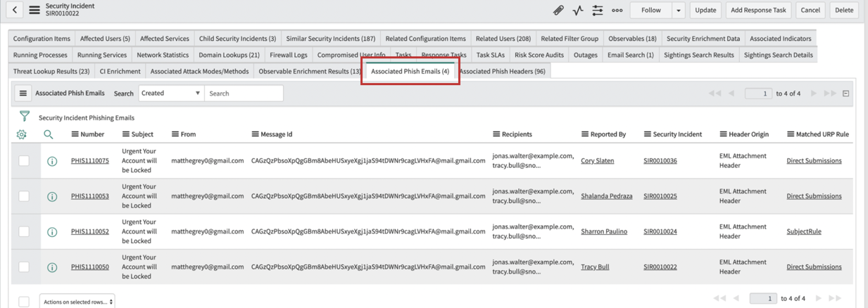Select the checkbox for row PHIS1110052
The image size is (868, 308).
[24, 231]
